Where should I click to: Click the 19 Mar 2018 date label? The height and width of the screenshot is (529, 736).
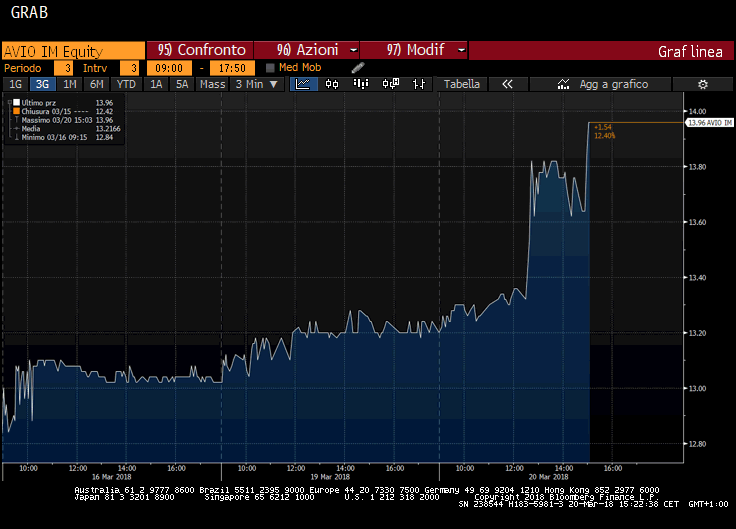click(330, 477)
